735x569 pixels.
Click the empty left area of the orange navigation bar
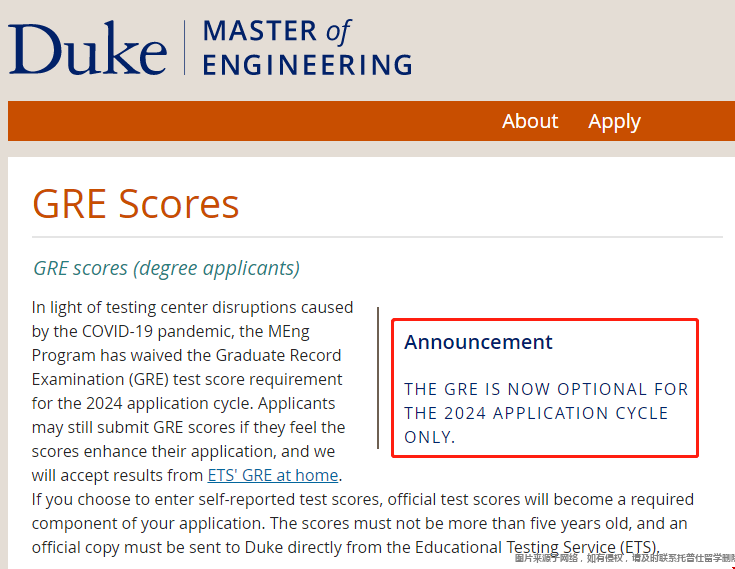point(200,121)
